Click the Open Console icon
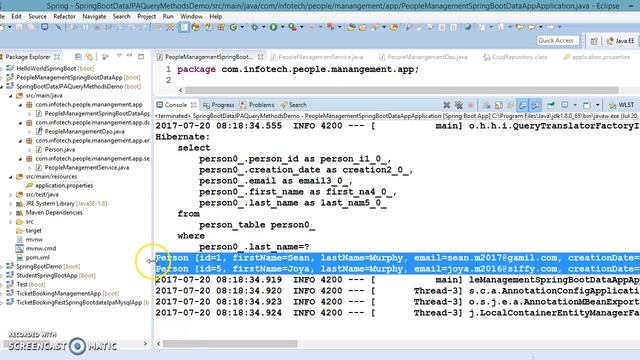 (x=587, y=105)
